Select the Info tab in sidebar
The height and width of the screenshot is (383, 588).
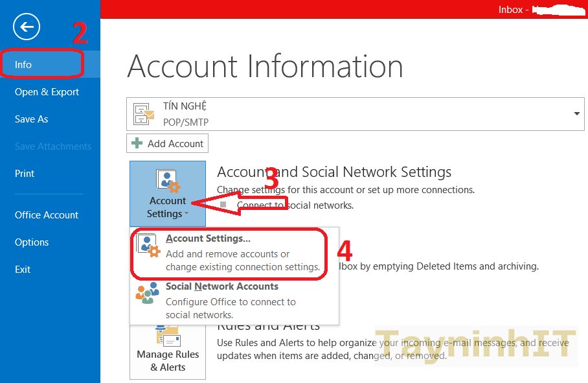23,65
